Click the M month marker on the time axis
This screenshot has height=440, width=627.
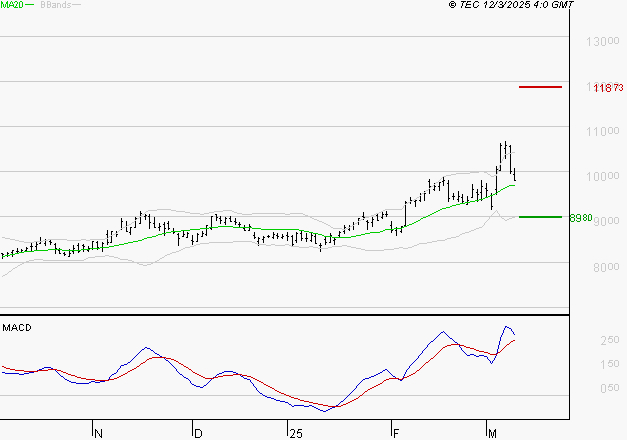click(x=492, y=434)
